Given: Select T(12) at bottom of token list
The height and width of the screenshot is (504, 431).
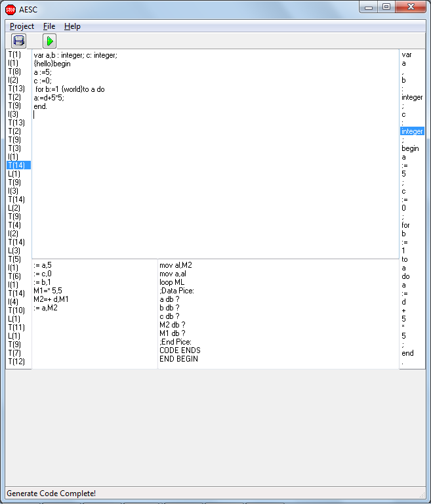Looking at the screenshot, I should [x=16, y=362].
